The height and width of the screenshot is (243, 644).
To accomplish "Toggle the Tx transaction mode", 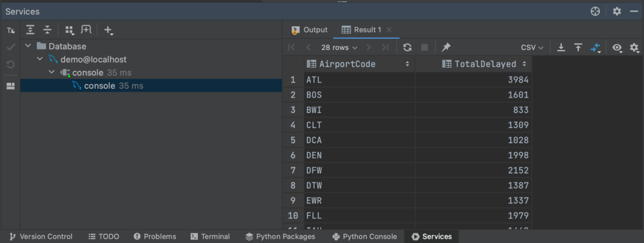I will pos(11,31).
